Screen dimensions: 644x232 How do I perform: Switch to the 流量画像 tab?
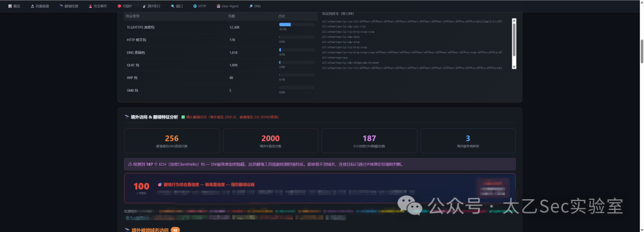[x=40, y=6]
